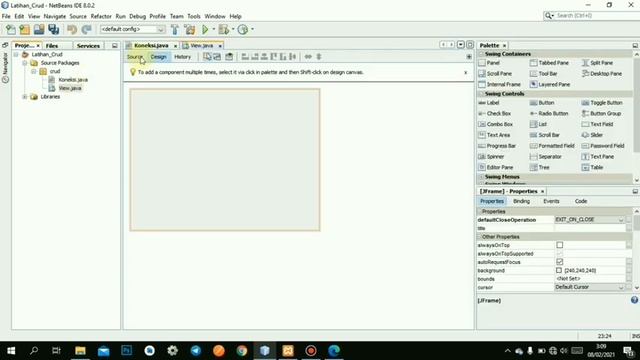Image resolution: width=640 pixels, height=360 pixels.
Task: Pick the Password Field component in palette
Action: click(603, 146)
